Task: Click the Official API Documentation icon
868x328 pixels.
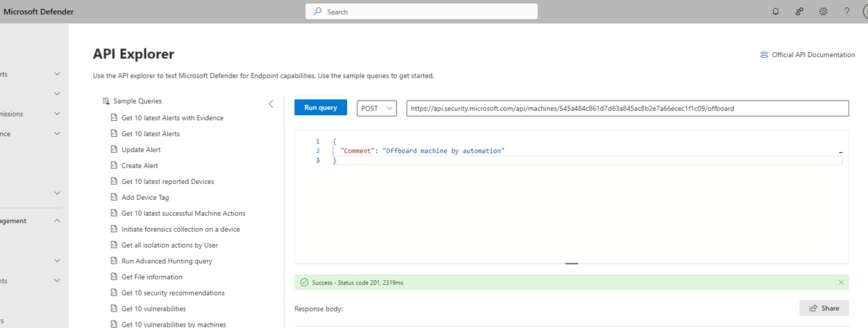Action: pyautogui.click(x=764, y=55)
